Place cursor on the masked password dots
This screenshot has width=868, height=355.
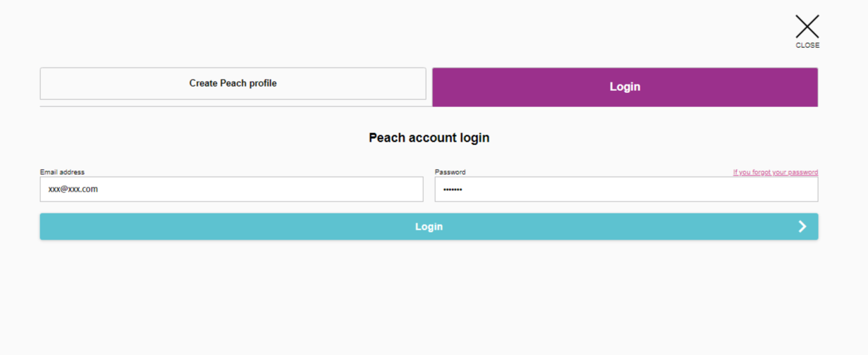coord(453,189)
